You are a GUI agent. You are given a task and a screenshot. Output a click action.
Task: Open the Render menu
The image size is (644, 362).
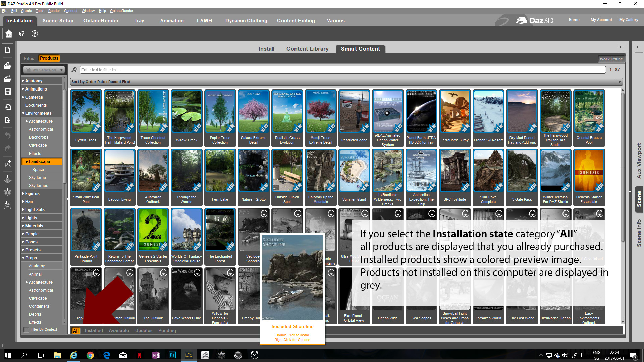[54, 11]
